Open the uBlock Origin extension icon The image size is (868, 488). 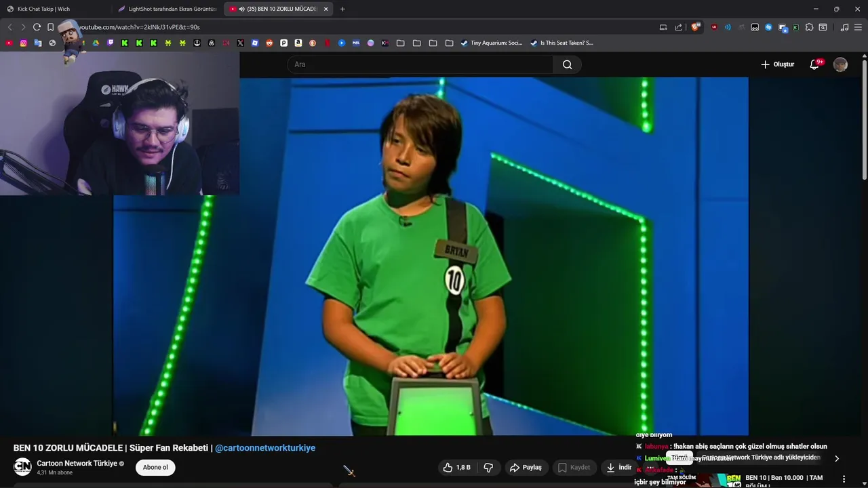click(714, 27)
